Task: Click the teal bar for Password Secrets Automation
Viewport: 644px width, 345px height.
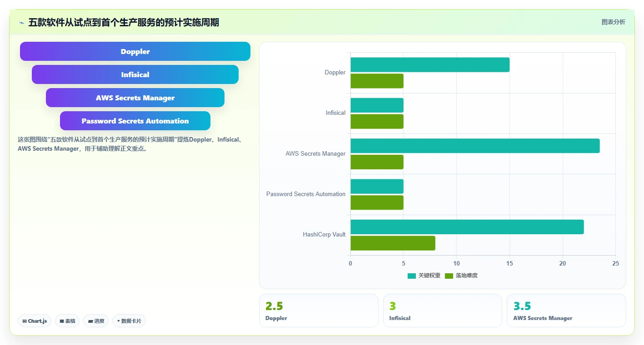Action: pyautogui.click(x=377, y=186)
